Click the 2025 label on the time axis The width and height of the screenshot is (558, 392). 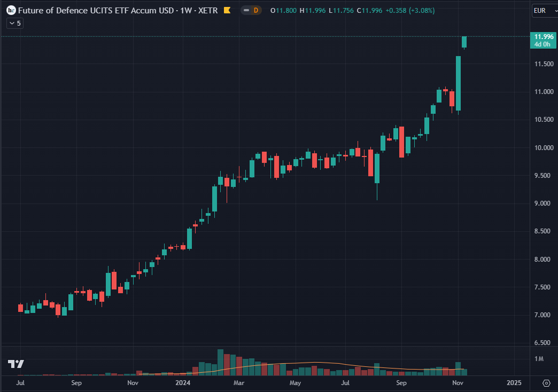pos(514,383)
